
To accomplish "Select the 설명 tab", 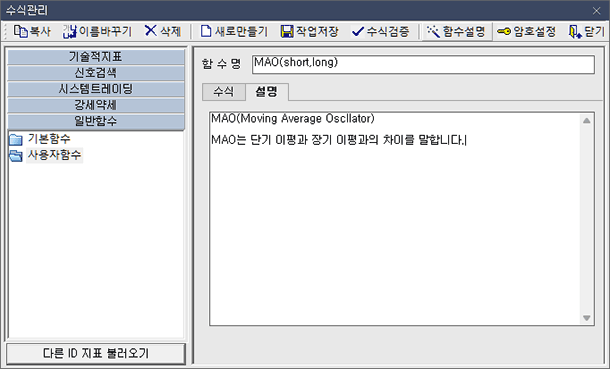I will (266, 92).
